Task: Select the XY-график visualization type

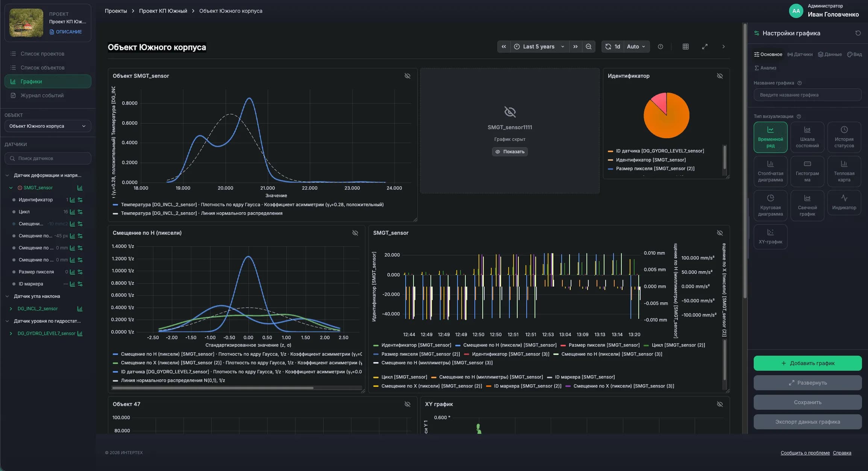Action: point(770,237)
